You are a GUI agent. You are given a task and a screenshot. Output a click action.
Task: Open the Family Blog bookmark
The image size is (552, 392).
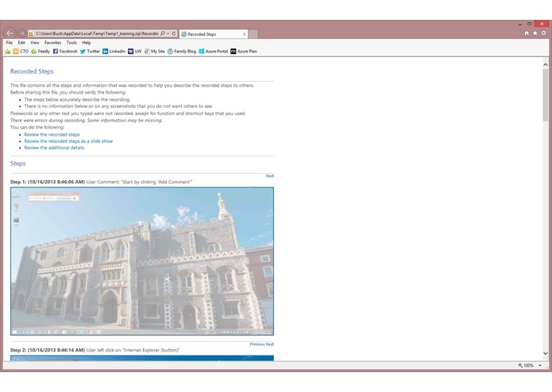tap(182, 52)
